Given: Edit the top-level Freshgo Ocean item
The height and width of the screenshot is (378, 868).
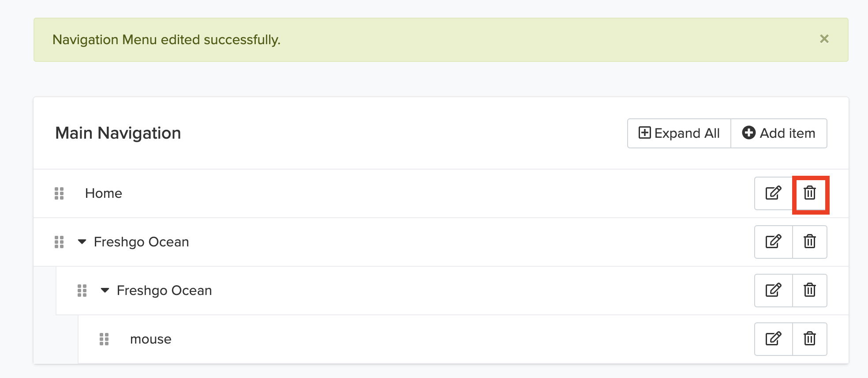Looking at the screenshot, I should 774,242.
